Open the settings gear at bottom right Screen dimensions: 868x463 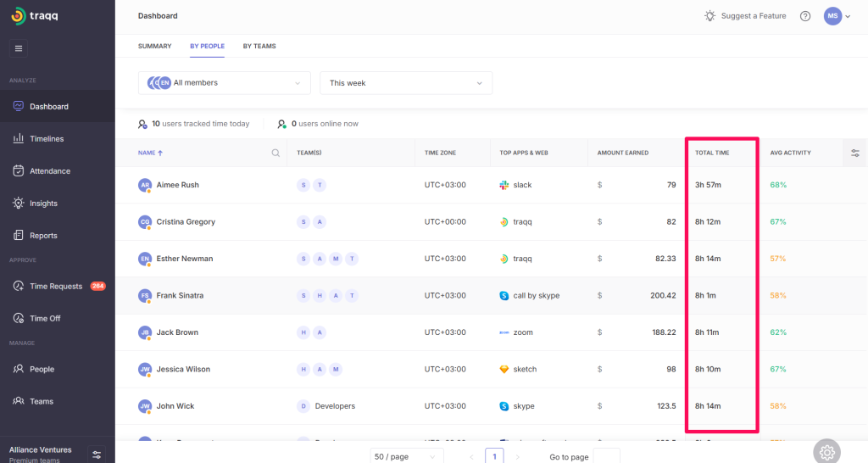pos(827,451)
